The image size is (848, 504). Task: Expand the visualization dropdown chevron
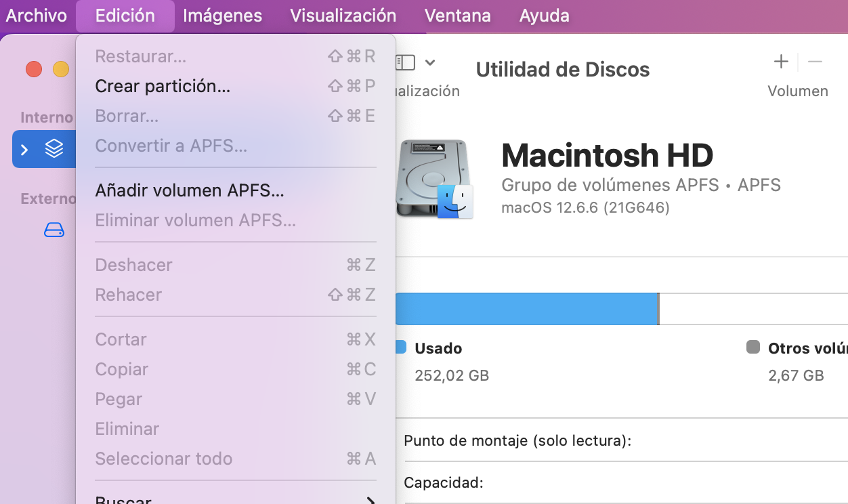click(x=430, y=62)
